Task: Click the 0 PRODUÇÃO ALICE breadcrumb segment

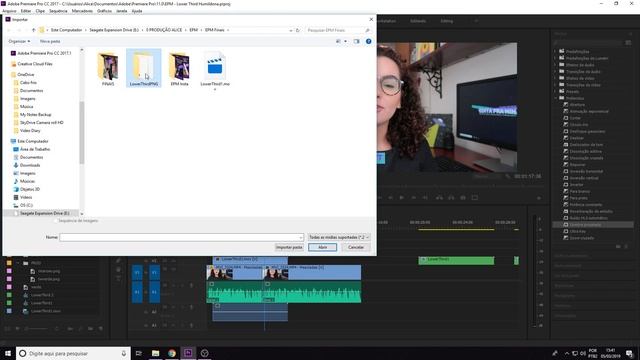Action: (x=164, y=30)
